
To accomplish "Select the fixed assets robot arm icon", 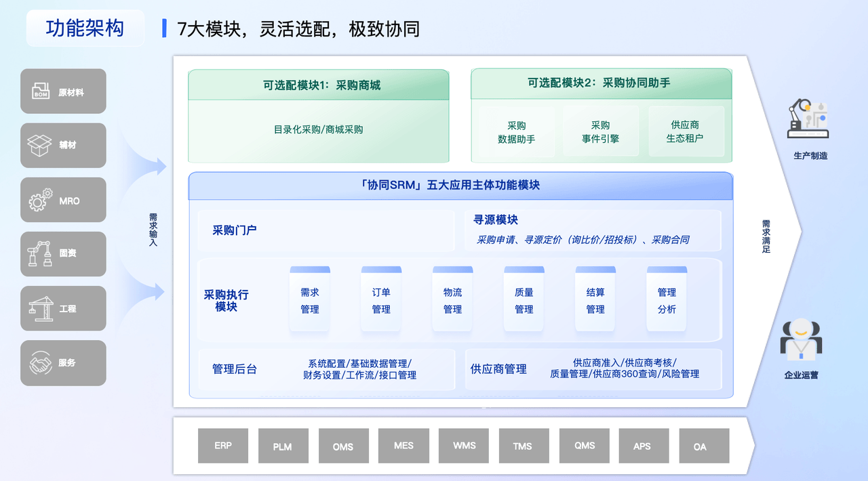I will pyautogui.click(x=39, y=253).
